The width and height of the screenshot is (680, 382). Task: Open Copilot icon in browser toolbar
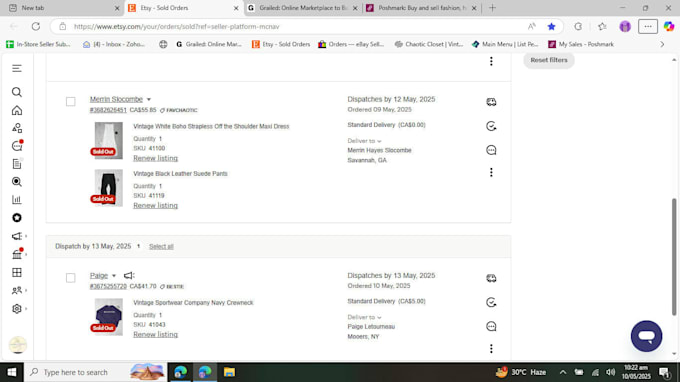pos(669,26)
